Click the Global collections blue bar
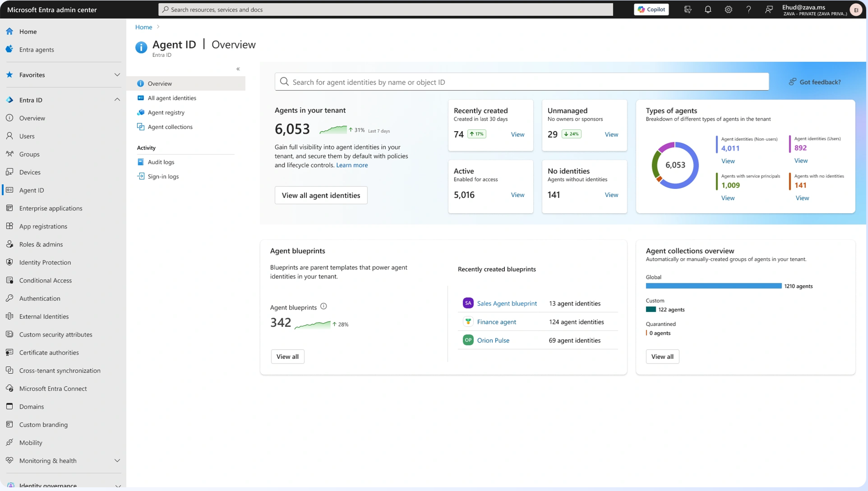The width and height of the screenshot is (868, 491). pyautogui.click(x=713, y=286)
